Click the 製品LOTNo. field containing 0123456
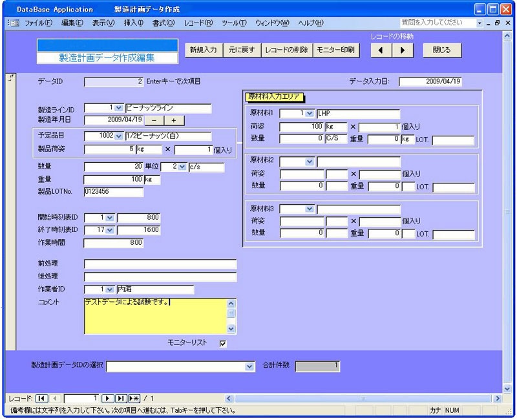Screen dimensions: 517x420 coord(114,192)
